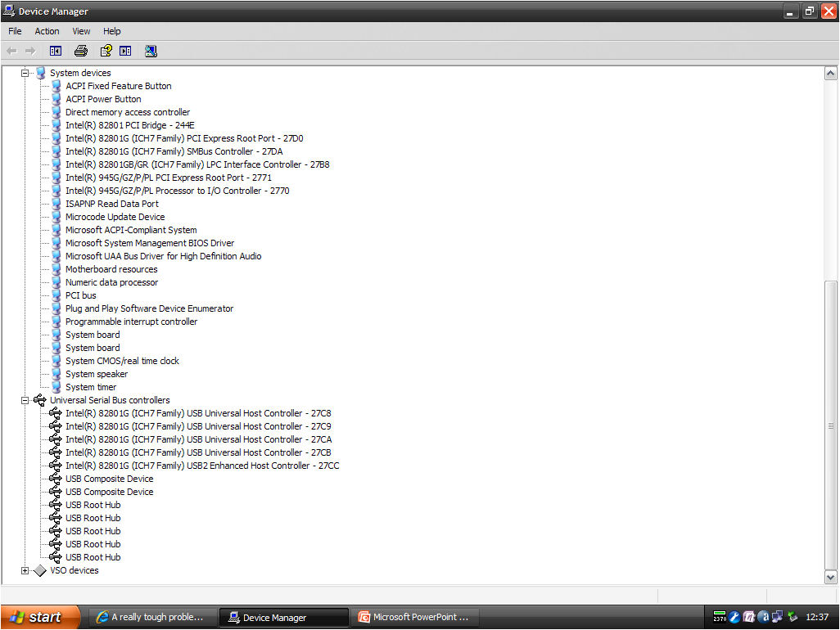Select Programmable interrupt controller
The width and height of the screenshot is (840, 630).
coord(131,322)
